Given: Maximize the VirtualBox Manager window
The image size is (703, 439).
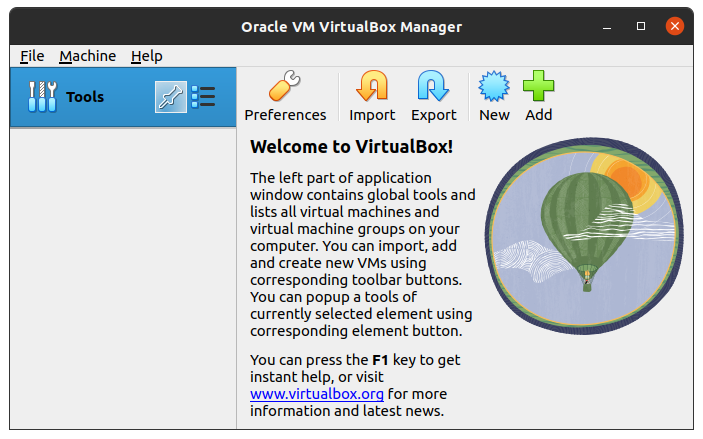Looking at the screenshot, I should [641, 26].
